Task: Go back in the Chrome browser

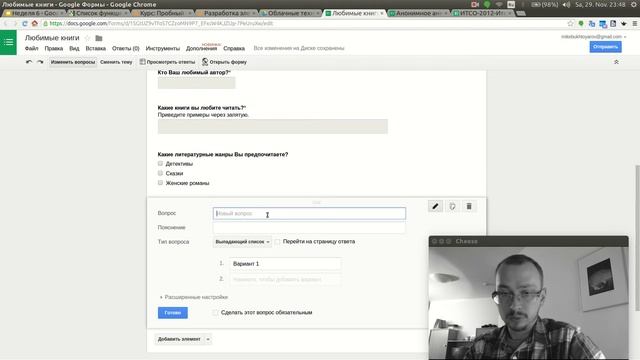Action: (6, 24)
